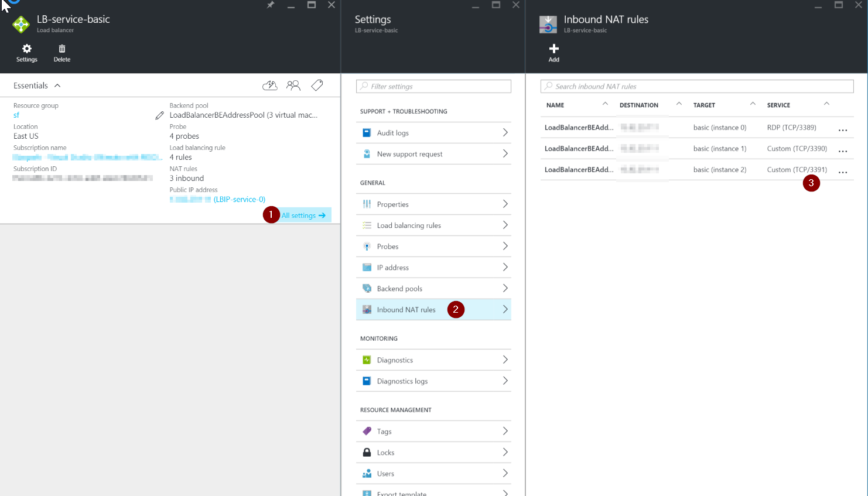Screen dimensions: 868x496
Task: Click the Probes icon
Action: pos(367,247)
